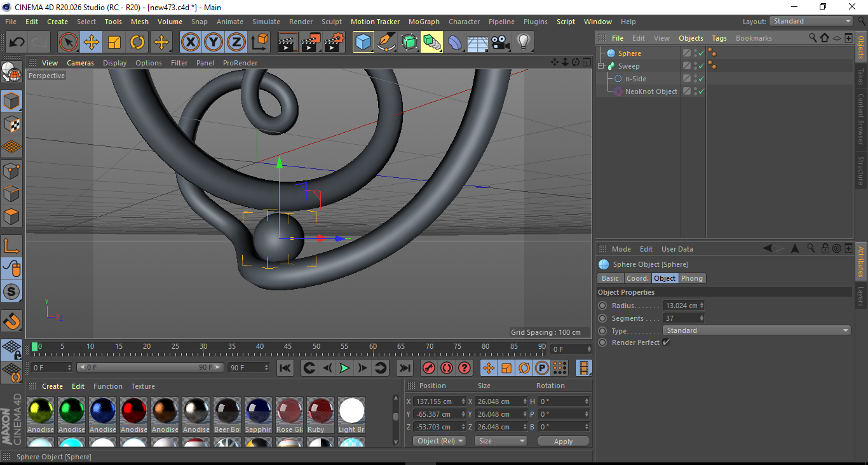Play the animation forwards
Image resolution: width=868 pixels, height=465 pixels.
pyautogui.click(x=344, y=368)
